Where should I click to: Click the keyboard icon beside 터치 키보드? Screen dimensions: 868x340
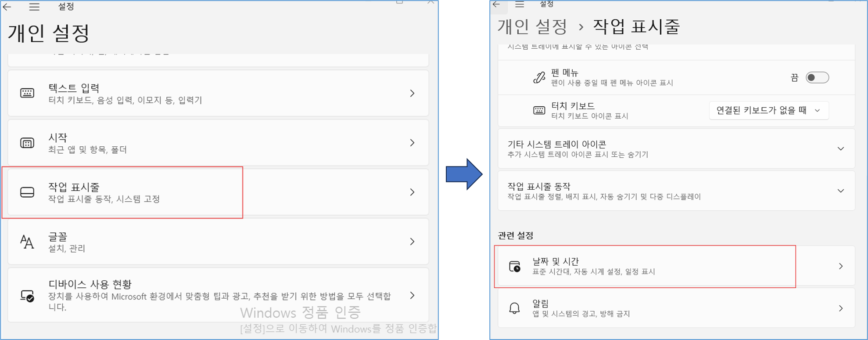point(539,110)
